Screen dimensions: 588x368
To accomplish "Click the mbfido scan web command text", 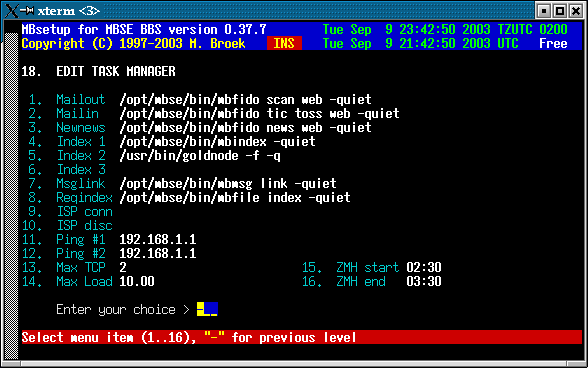I will (x=246, y=99).
